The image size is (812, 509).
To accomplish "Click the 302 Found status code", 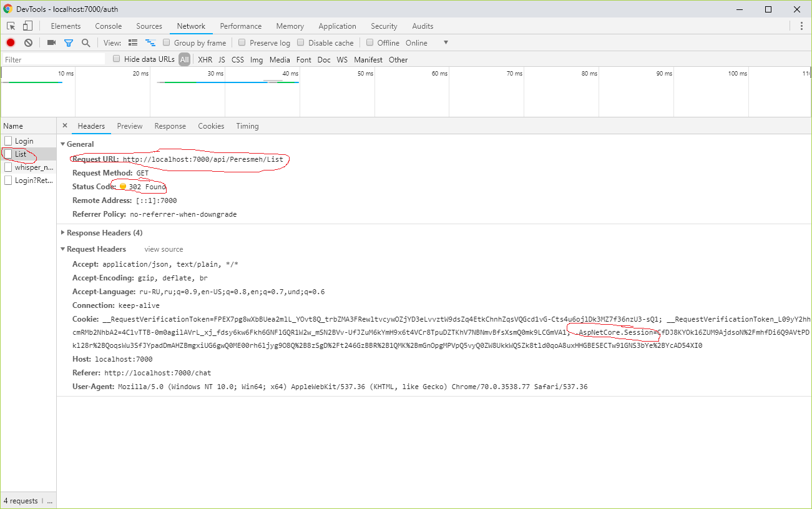I will point(147,187).
